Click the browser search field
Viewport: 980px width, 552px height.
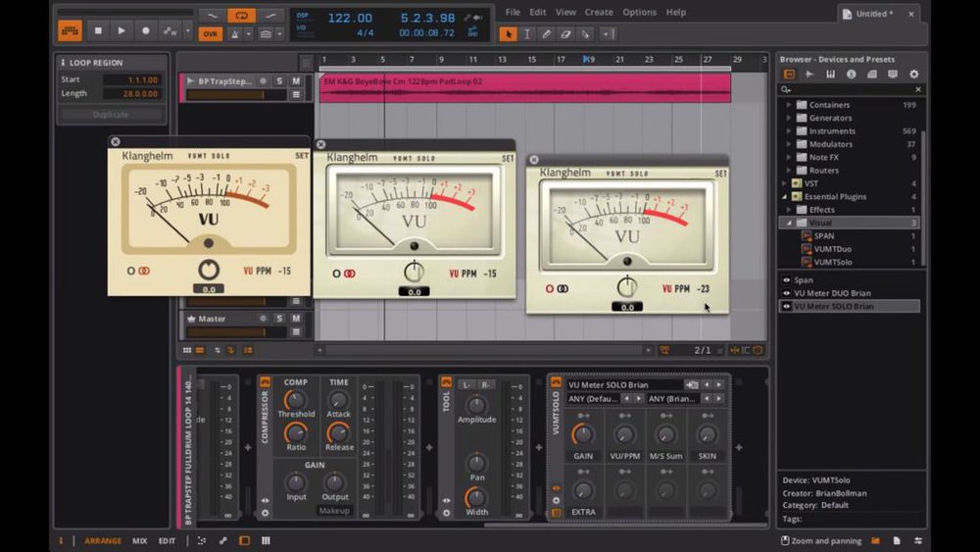point(850,89)
